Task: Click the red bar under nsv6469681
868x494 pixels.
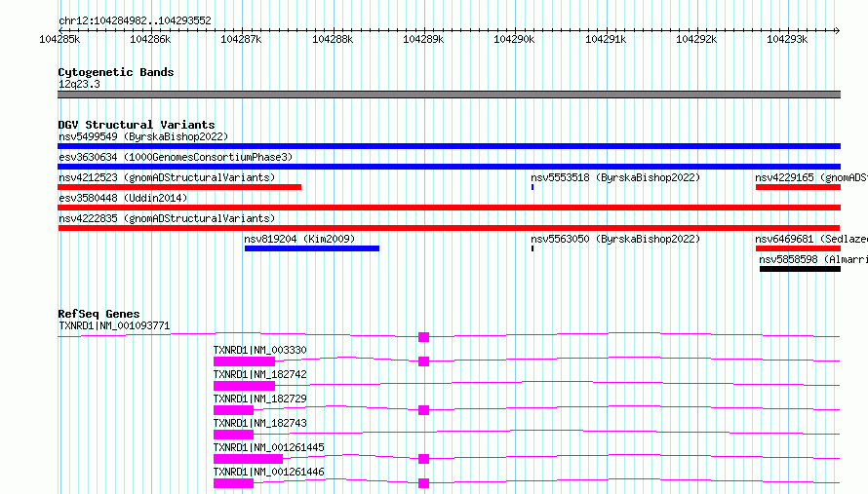Action: click(798, 248)
